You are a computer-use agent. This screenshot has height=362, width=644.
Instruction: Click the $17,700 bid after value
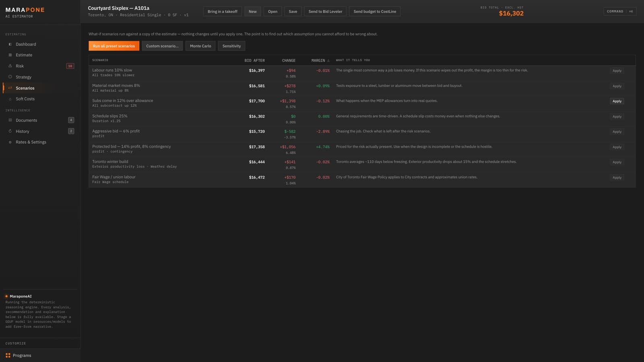point(257,101)
